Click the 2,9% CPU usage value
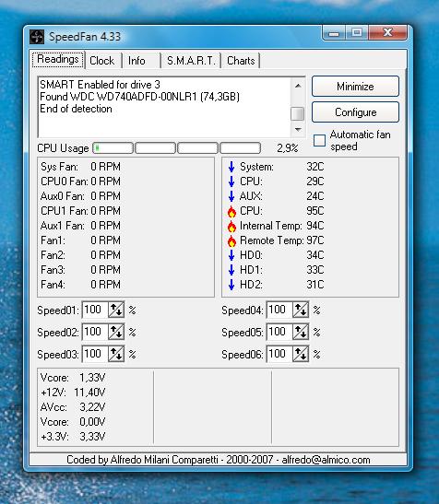 (288, 148)
